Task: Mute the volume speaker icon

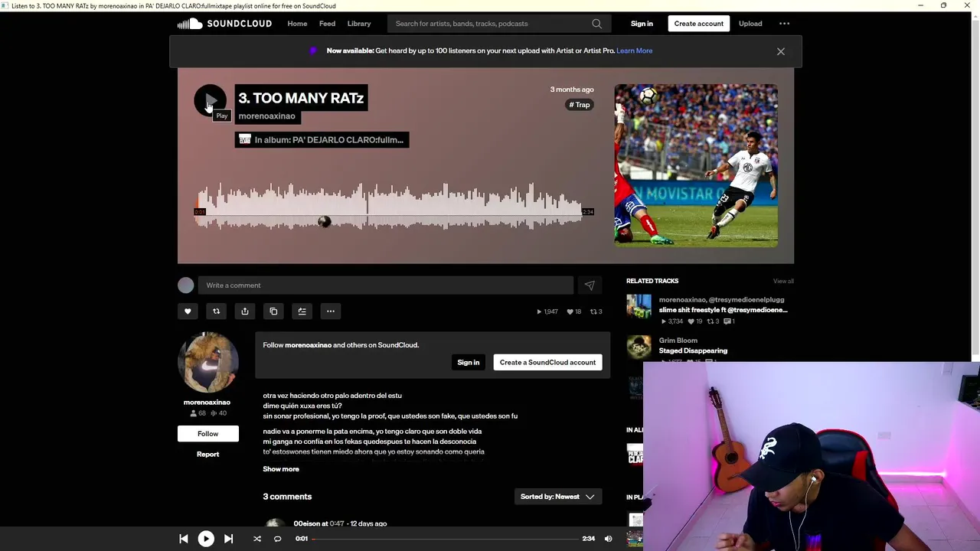Action: click(608, 539)
